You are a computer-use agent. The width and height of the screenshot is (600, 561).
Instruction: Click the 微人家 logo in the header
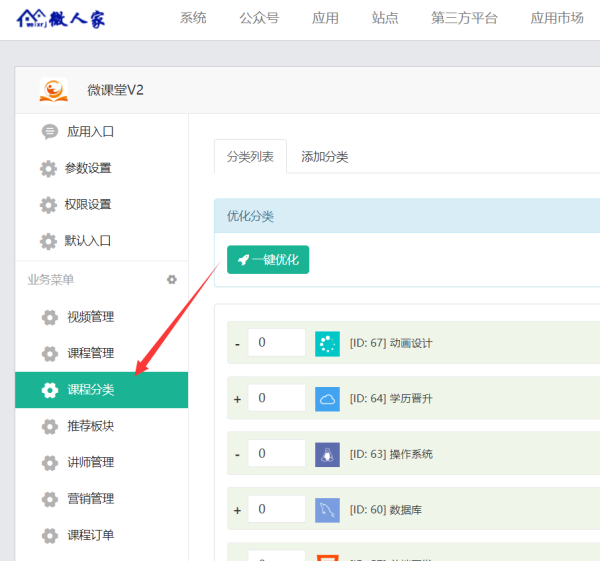[60, 18]
